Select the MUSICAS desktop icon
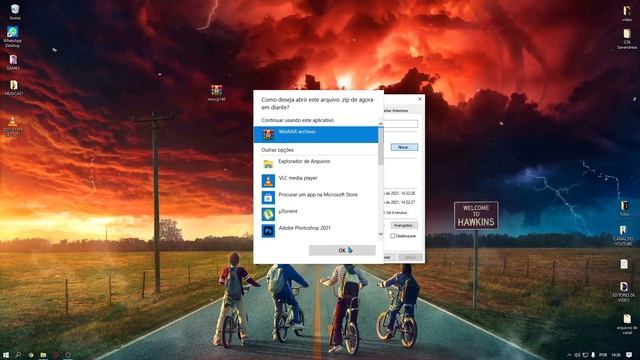The width and height of the screenshot is (640, 360). point(13,88)
